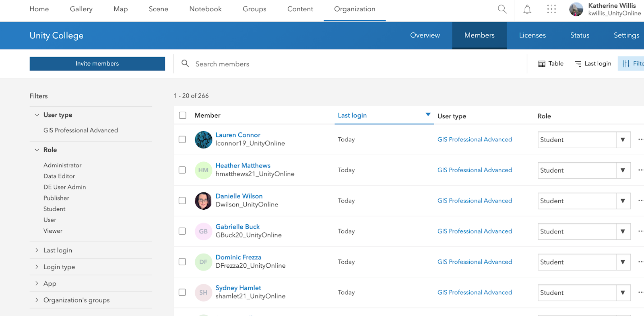Toggle the Filter panel icon
Screen dimensions: 644x316
tap(625, 64)
